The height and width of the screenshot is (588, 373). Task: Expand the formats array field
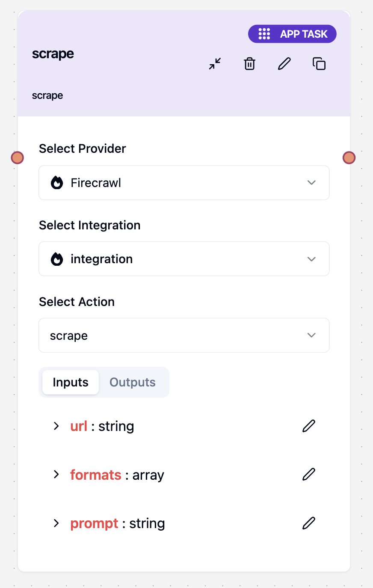pos(56,474)
